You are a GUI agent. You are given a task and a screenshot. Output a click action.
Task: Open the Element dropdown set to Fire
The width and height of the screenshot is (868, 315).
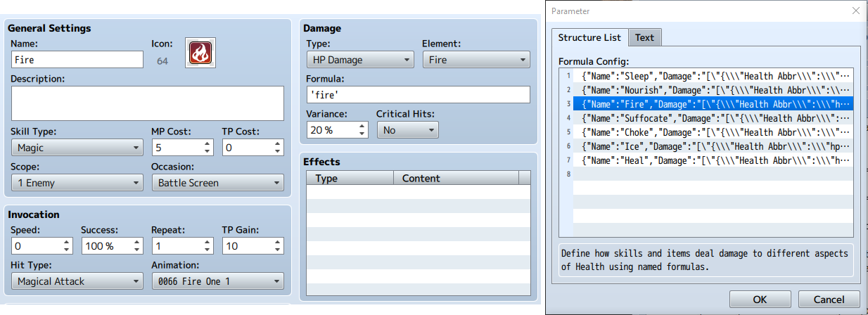click(476, 60)
